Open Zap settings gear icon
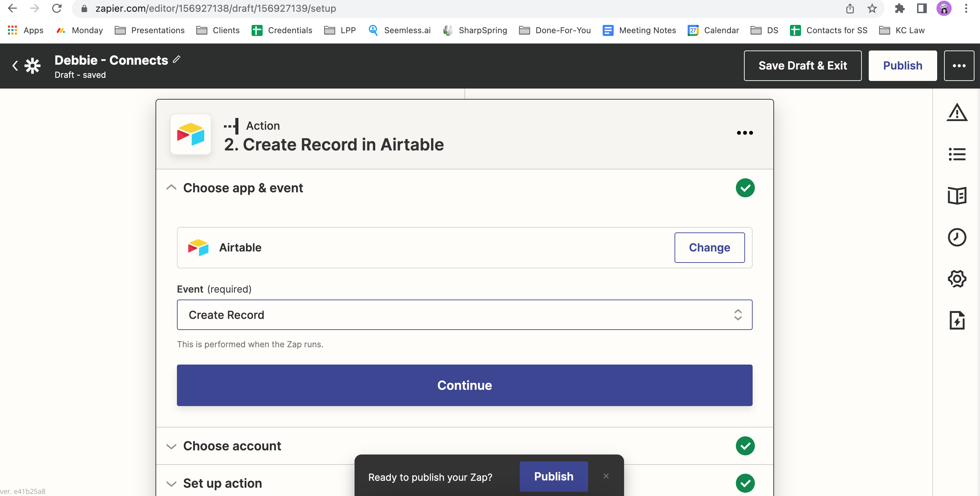The height and width of the screenshot is (496, 980). coord(957,279)
